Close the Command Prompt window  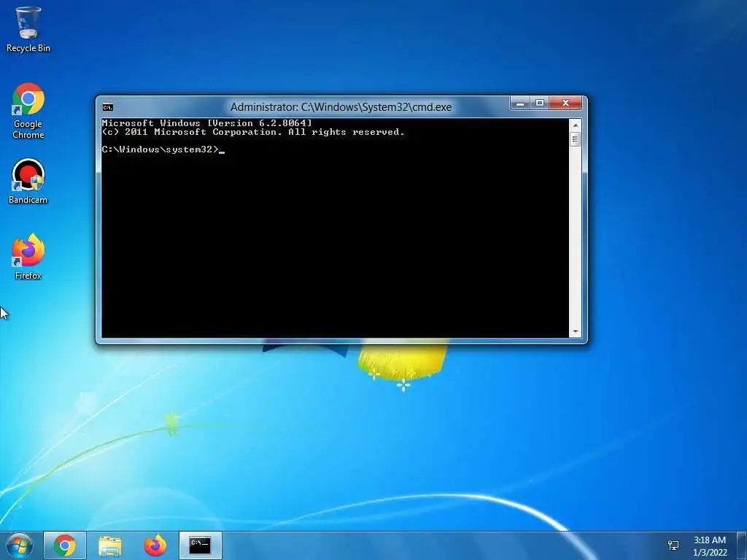coord(565,103)
